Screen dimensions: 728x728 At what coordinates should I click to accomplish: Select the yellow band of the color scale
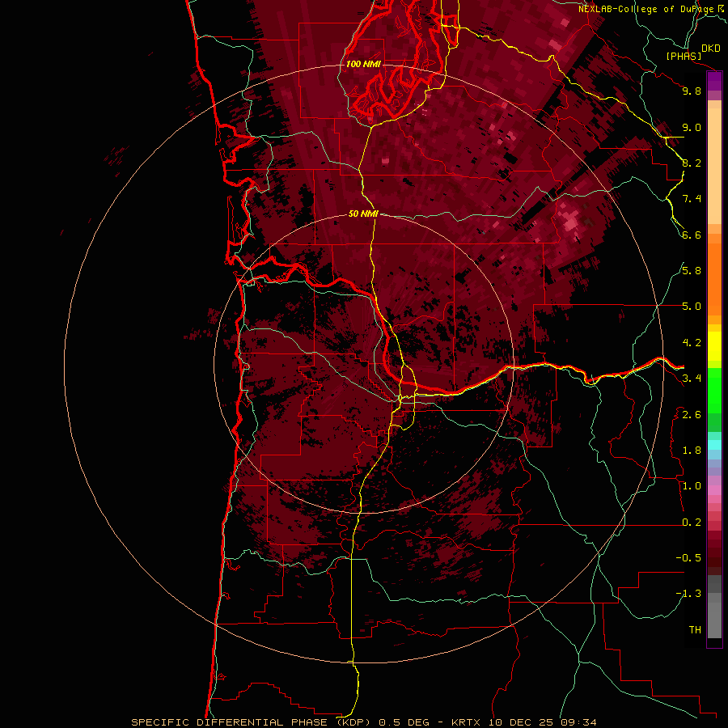coord(714,346)
